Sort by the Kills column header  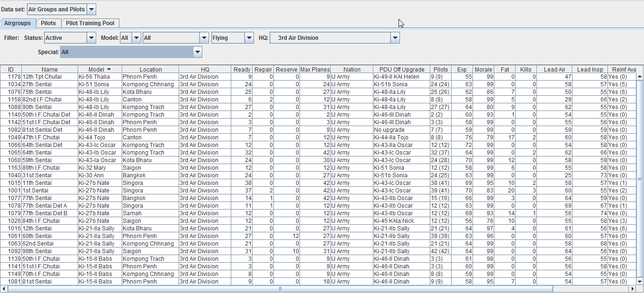coord(526,69)
